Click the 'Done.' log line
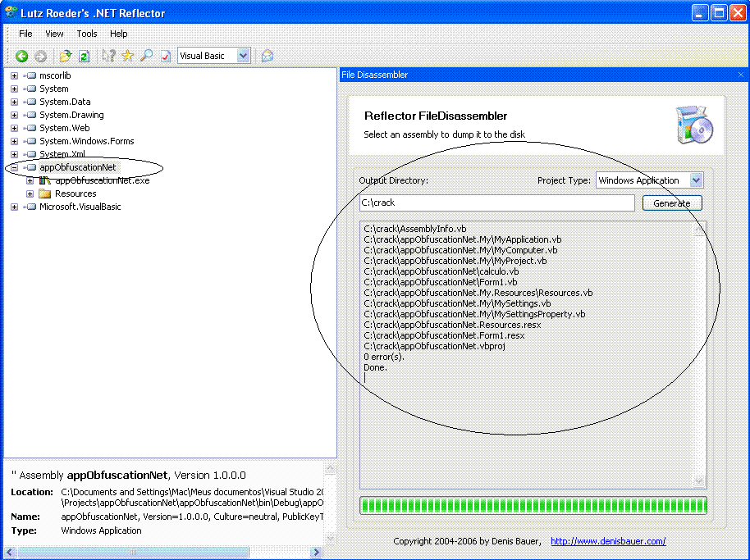This screenshot has height=560, width=750. tap(376, 367)
